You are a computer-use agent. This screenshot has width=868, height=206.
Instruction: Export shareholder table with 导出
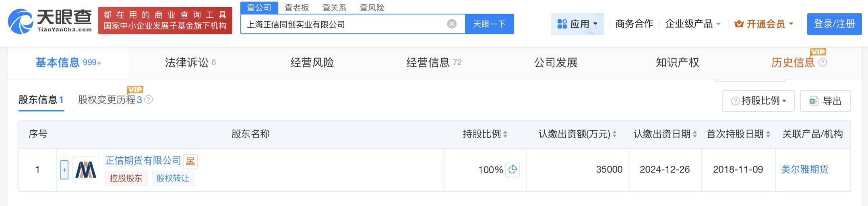(825, 101)
